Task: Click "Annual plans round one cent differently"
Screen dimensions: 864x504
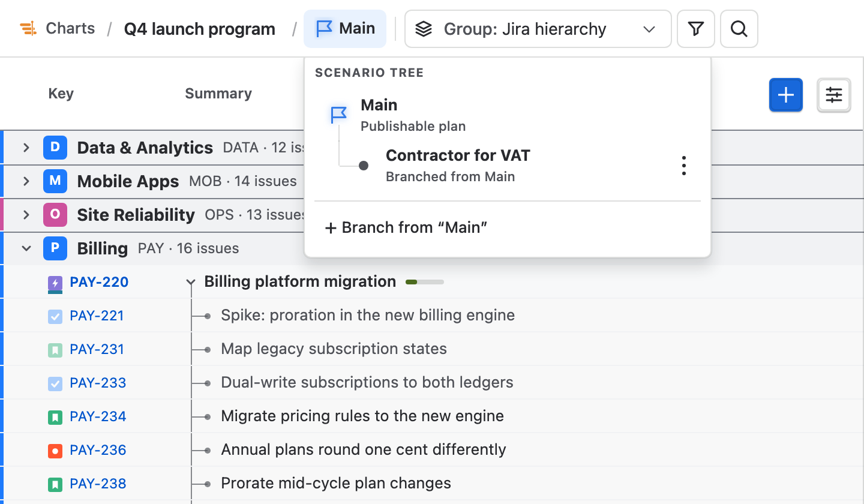Action: pyautogui.click(x=364, y=450)
